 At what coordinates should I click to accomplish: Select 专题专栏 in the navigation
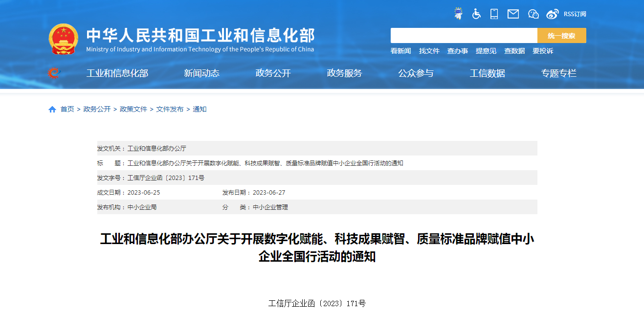point(558,73)
